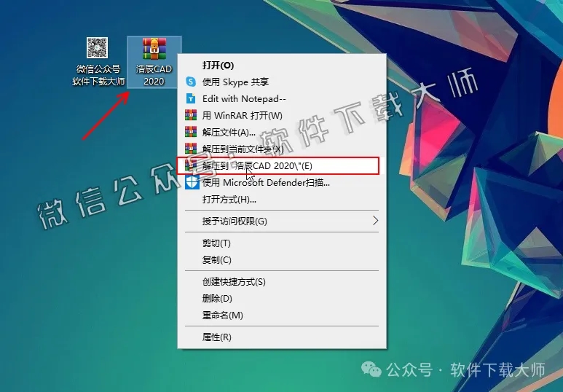This screenshot has width=563, height=392.
Task: Click Microsoft Defender shield icon
Action: (192, 183)
